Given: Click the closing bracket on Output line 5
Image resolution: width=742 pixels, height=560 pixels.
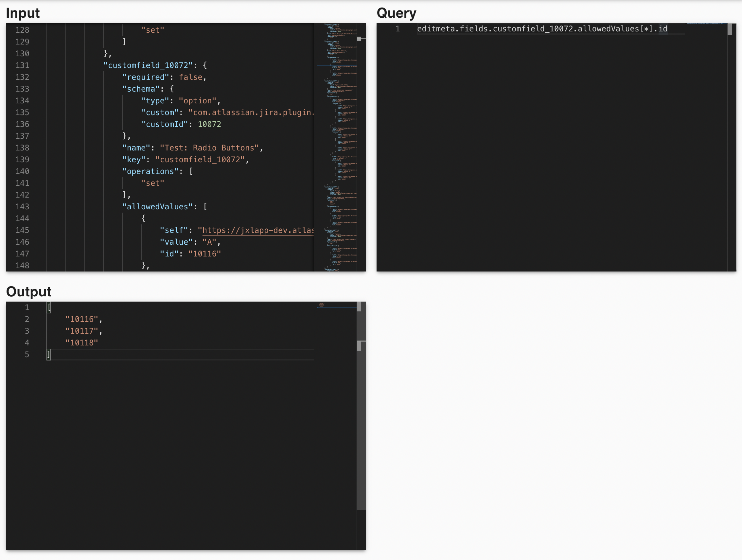Looking at the screenshot, I should click(48, 355).
